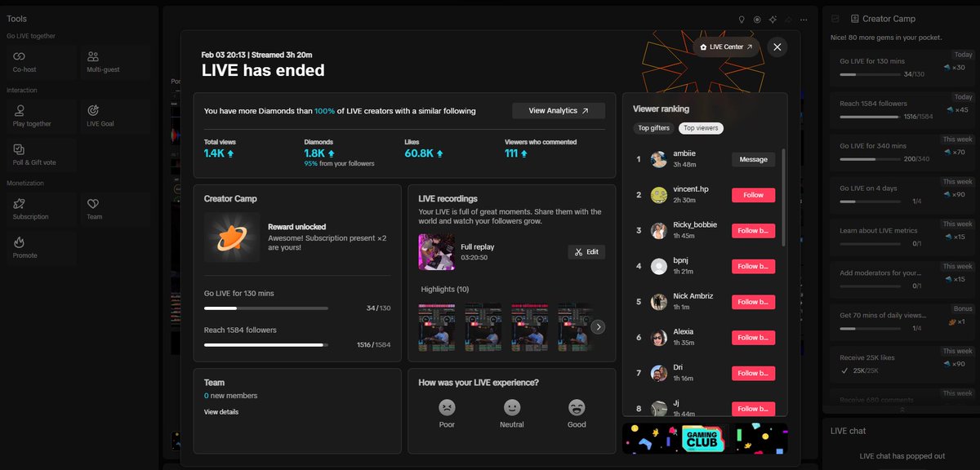Screen dimensions: 980x470
Task: Follow viewer vincent.hp
Action: coord(753,195)
